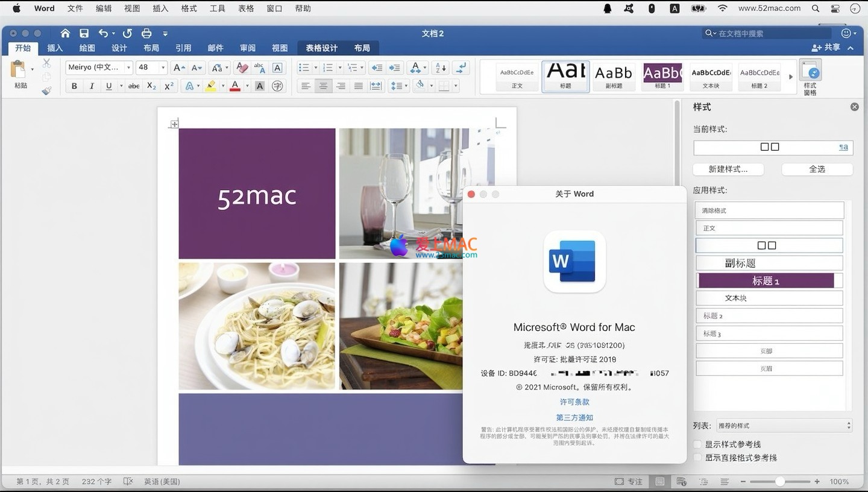Click the Format Painter brush icon
The width and height of the screenshot is (868, 492).
pyautogui.click(x=46, y=90)
